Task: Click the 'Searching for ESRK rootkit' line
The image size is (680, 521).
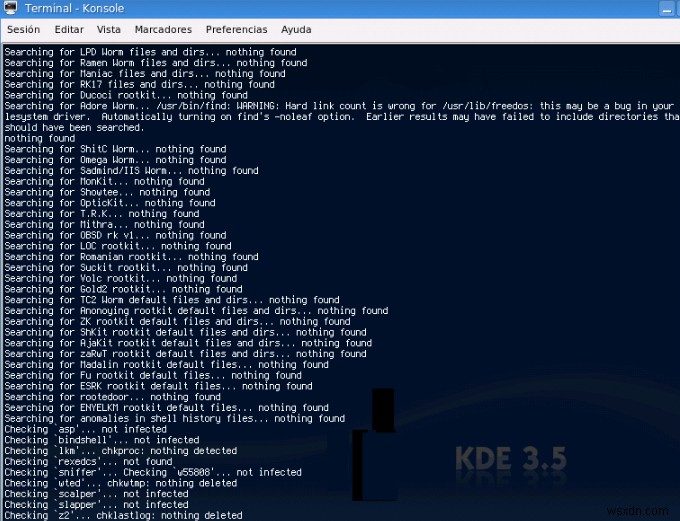Action: 158,387
